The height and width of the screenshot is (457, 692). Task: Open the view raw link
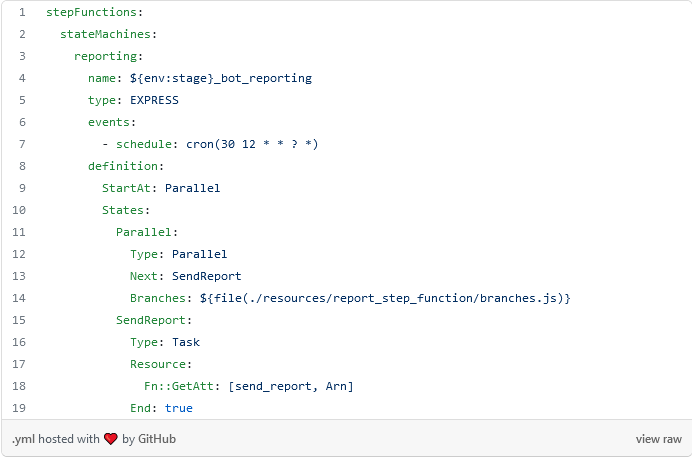tap(658, 439)
